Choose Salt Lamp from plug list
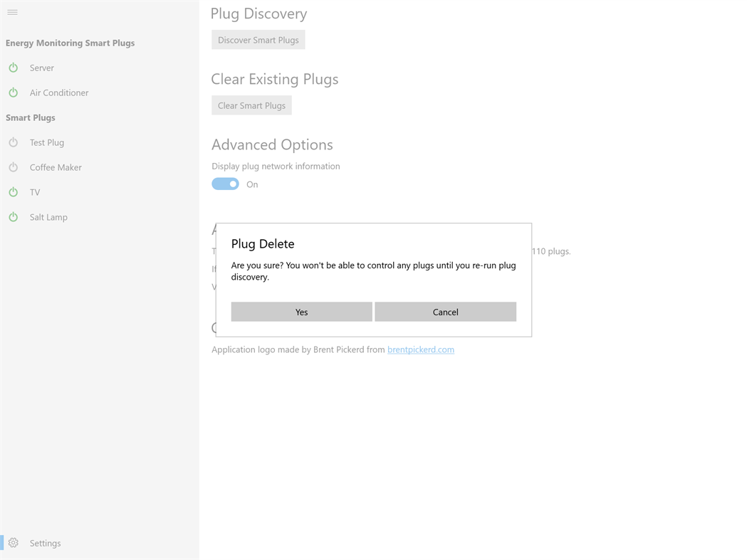This screenshot has width=747, height=560. click(48, 217)
